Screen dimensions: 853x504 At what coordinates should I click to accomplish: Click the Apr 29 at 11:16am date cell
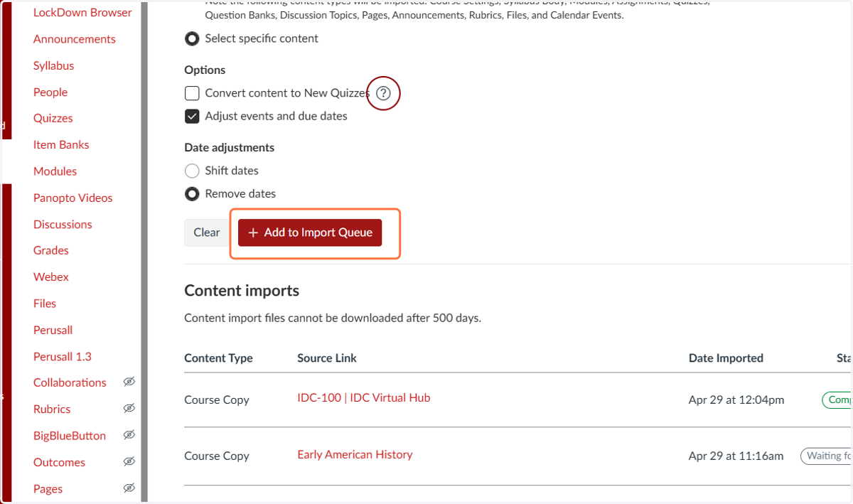point(736,456)
